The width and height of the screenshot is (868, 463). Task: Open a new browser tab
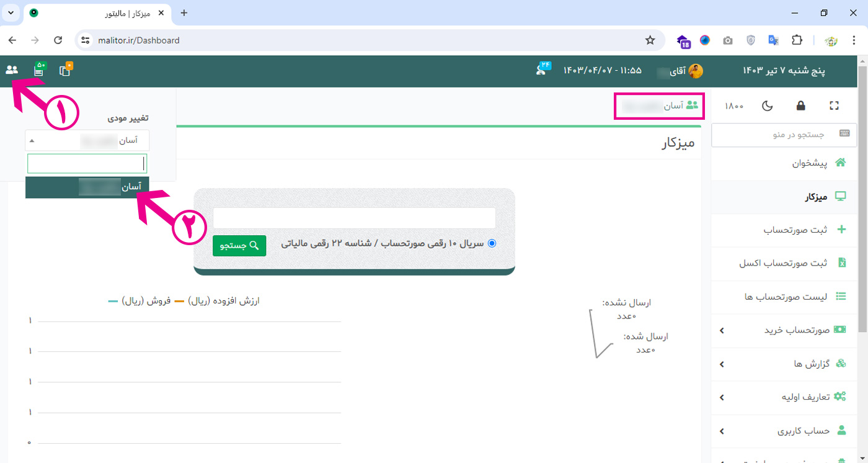click(184, 13)
